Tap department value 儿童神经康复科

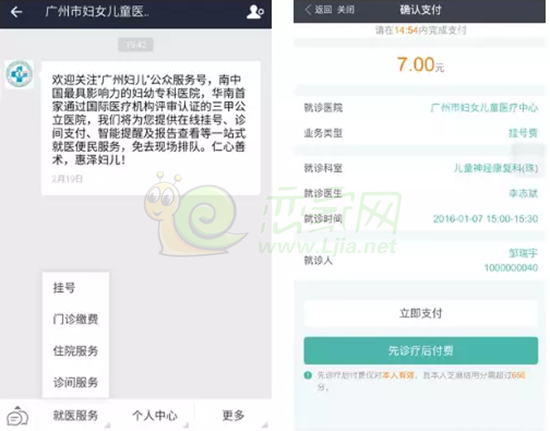(x=496, y=168)
